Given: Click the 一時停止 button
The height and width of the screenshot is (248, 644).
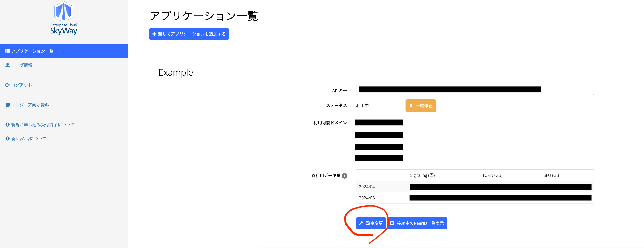Looking at the screenshot, I should (x=421, y=106).
